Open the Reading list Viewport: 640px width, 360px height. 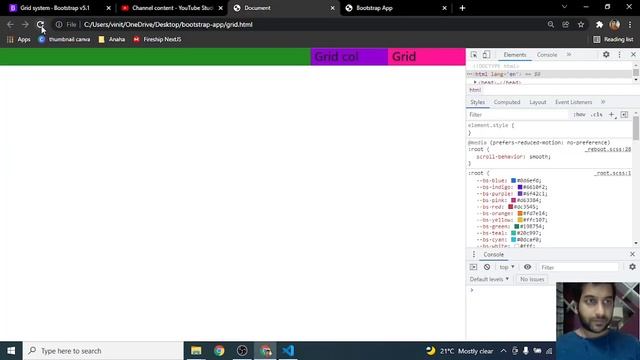pyautogui.click(x=613, y=39)
